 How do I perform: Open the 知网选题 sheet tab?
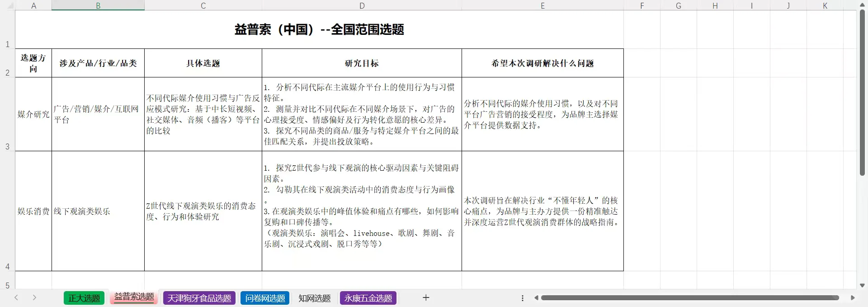click(x=315, y=298)
